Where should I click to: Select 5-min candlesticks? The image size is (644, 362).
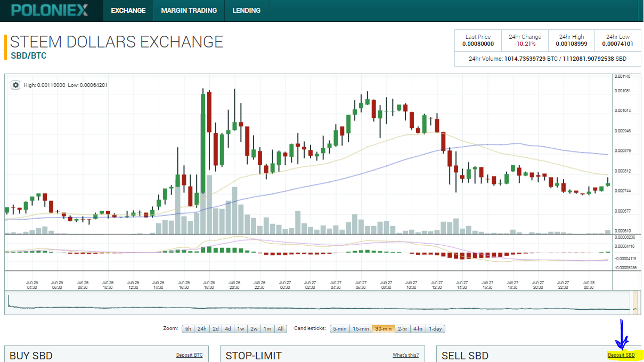click(x=339, y=328)
